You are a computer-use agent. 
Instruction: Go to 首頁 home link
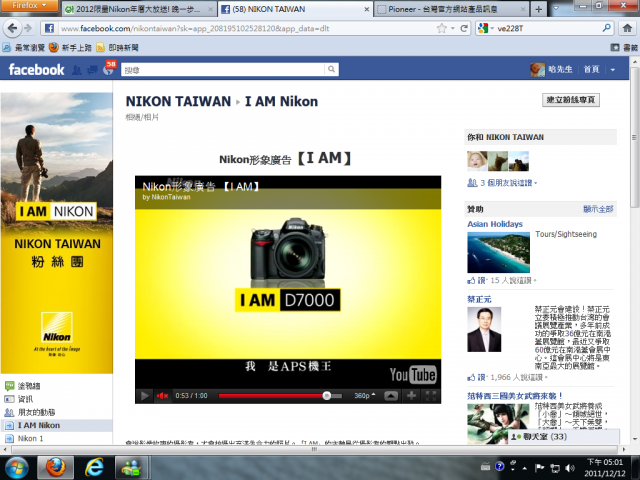[x=591, y=69]
